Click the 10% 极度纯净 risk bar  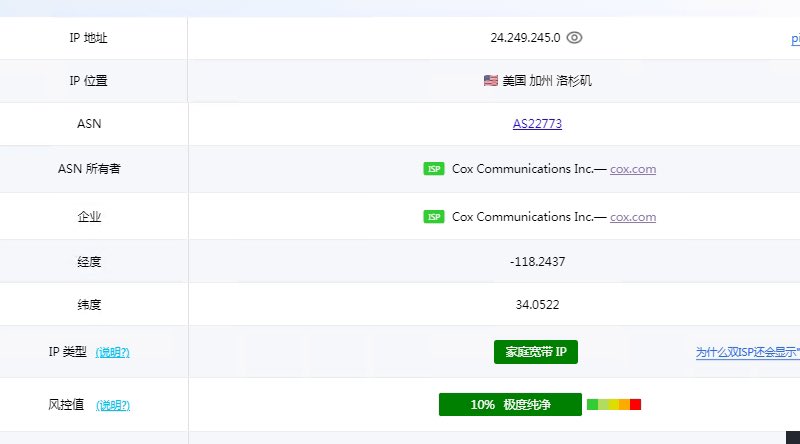[x=510, y=405]
